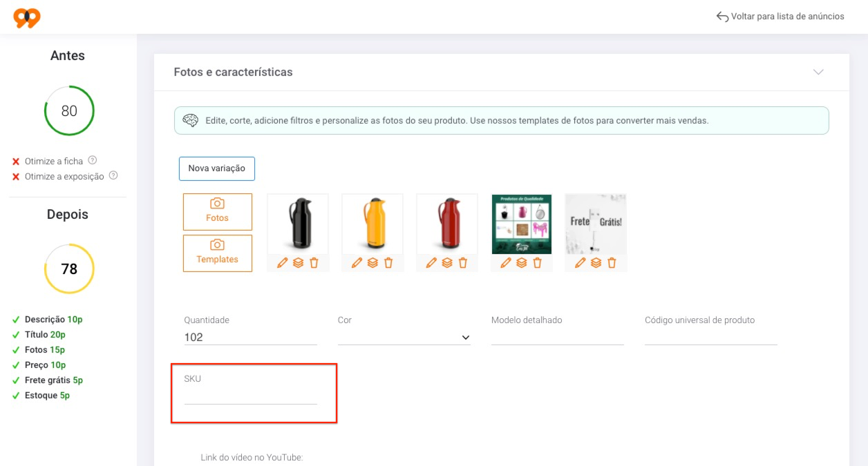Screen dimensions: 868x466
Task: Delete the Frete Grátis photo
Action: click(612, 263)
